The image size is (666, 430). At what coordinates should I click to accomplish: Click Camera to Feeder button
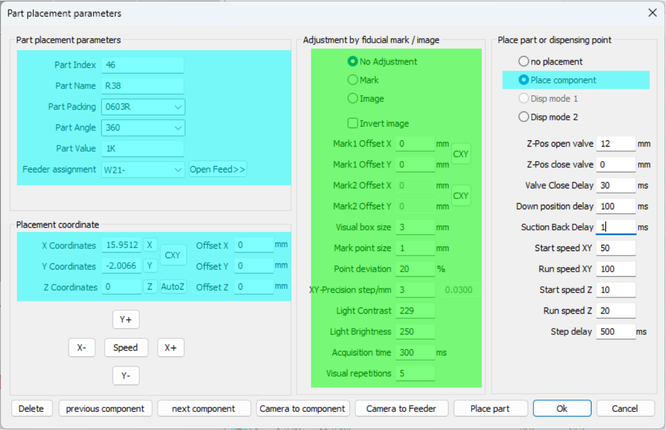[400, 408]
